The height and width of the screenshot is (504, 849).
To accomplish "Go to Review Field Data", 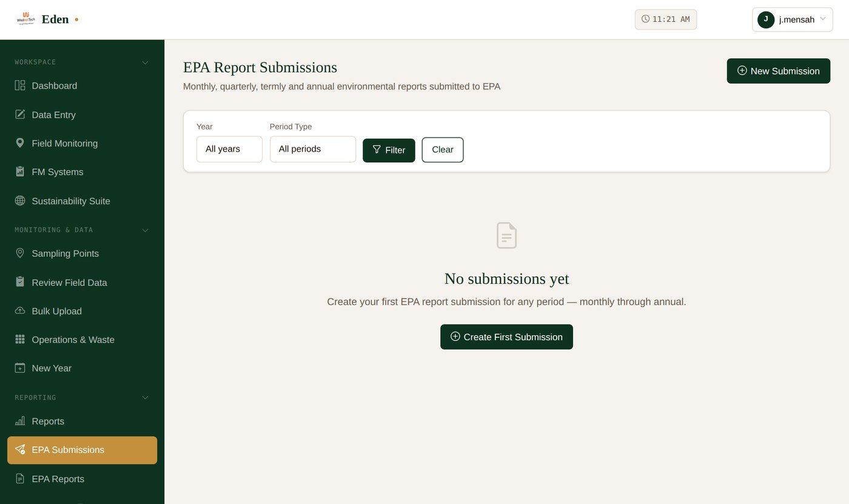I will (82, 282).
